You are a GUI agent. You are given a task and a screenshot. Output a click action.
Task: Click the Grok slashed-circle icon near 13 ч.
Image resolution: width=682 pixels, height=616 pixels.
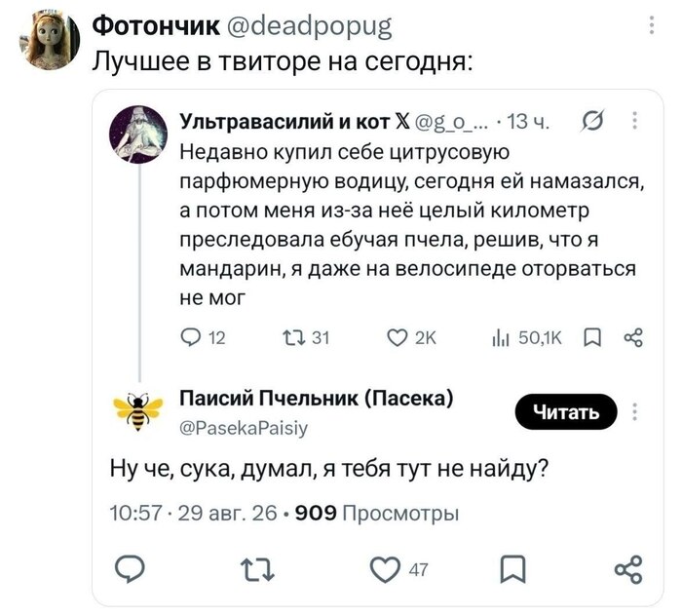click(x=592, y=121)
